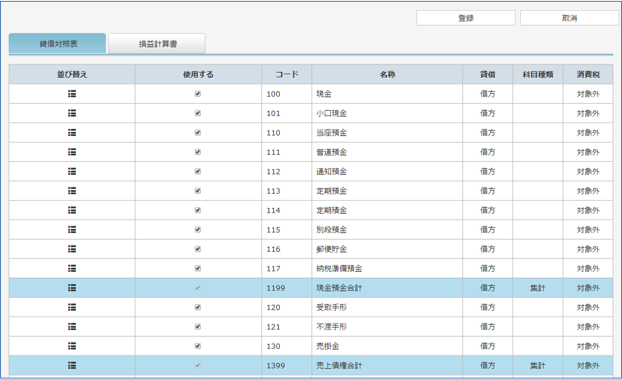Toggle 使用する checkbox for 111 普通預金
The height and width of the screenshot is (379, 622).
pos(198,152)
